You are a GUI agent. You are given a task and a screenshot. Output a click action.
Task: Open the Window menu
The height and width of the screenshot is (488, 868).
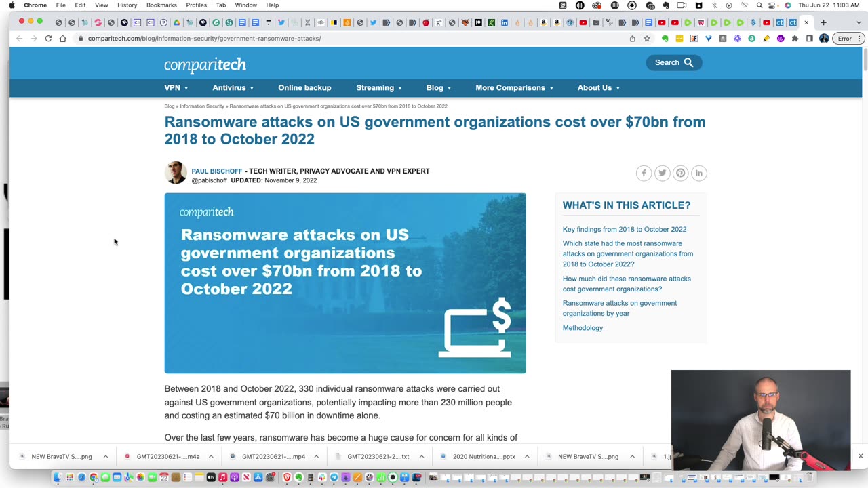pos(246,5)
